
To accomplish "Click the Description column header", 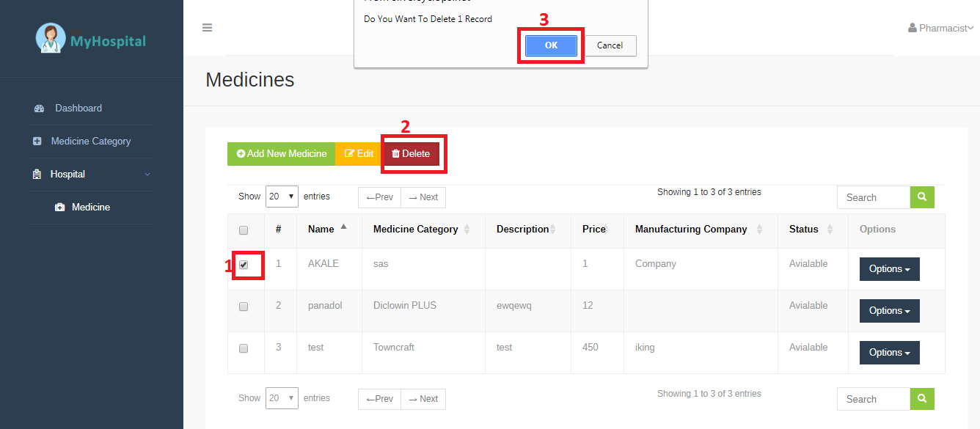I will click(528, 230).
